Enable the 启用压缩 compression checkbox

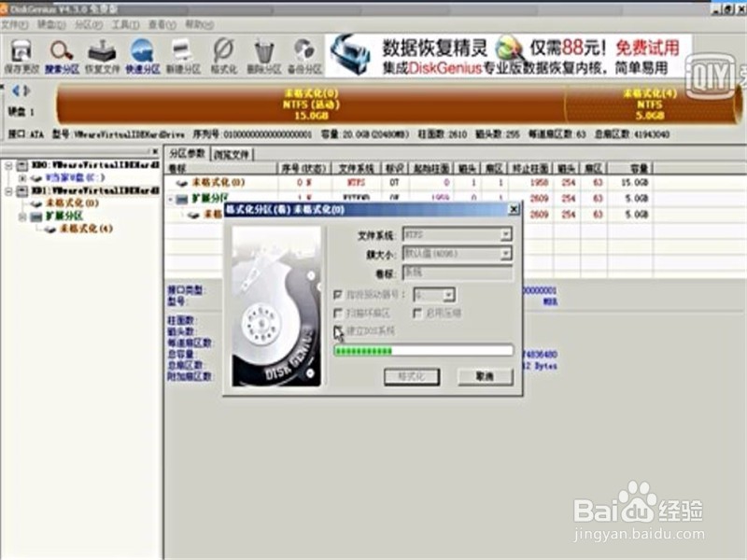(x=417, y=314)
